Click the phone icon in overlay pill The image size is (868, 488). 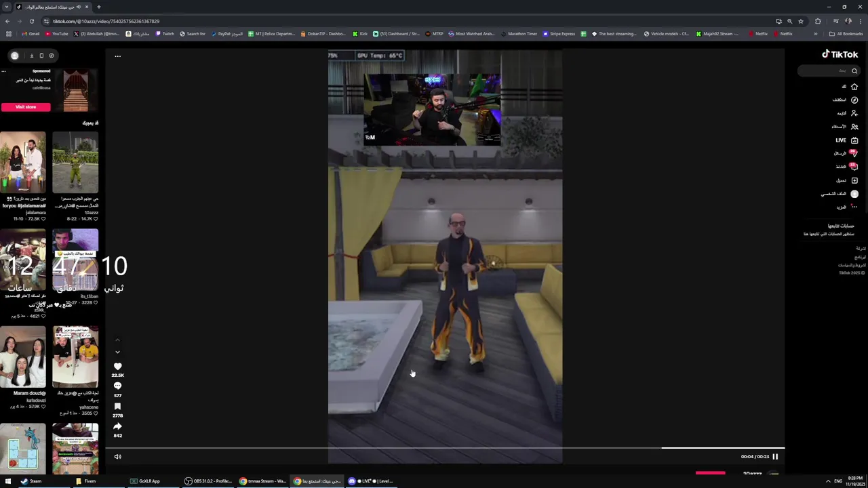coord(41,56)
